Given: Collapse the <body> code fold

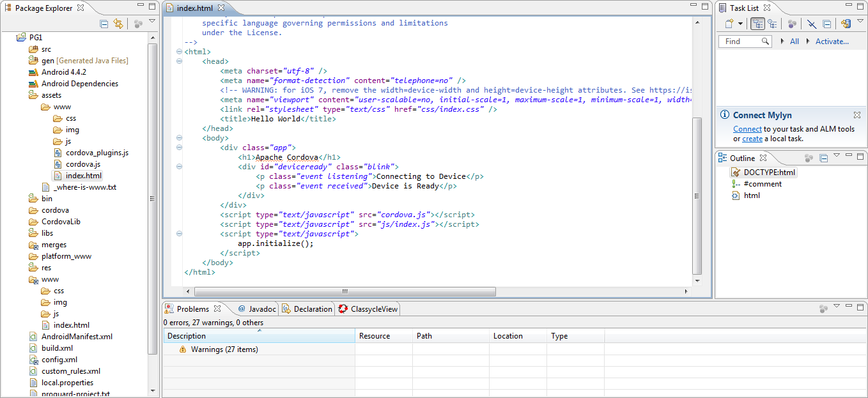Looking at the screenshot, I should [x=179, y=138].
